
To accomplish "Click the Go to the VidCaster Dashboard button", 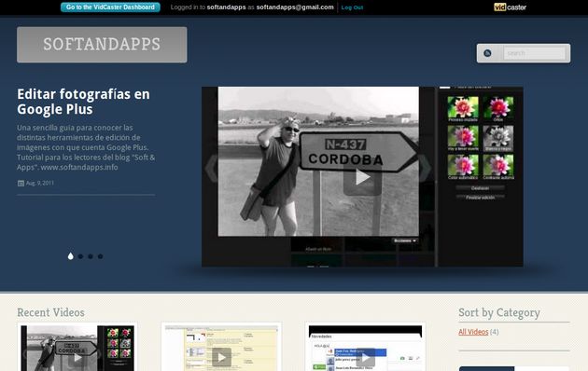I will (110, 7).
